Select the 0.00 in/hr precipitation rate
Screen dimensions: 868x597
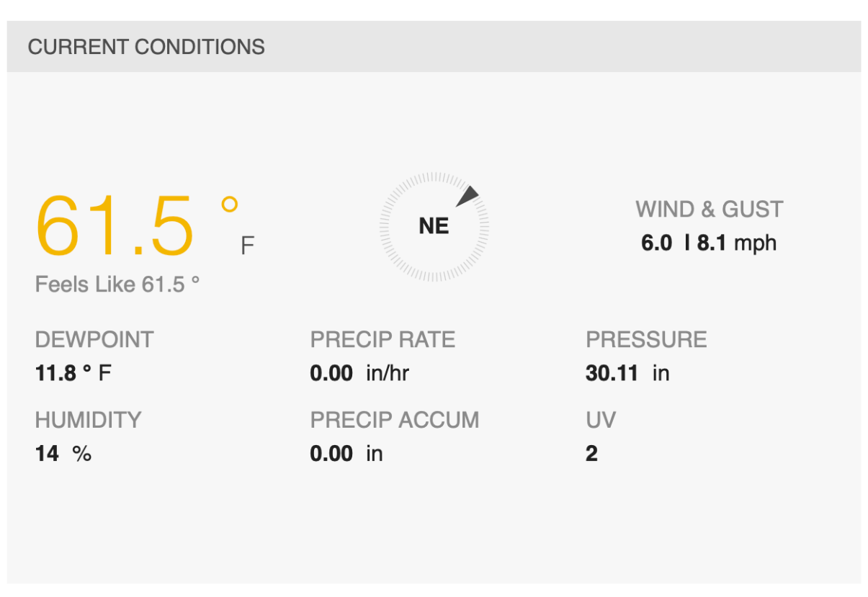click(x=359, y=373)
